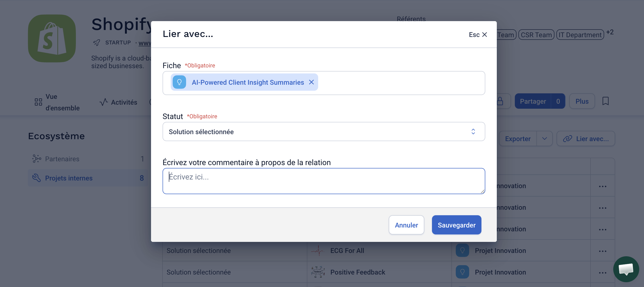Click the Partager count badge 0
The width and height of the screenshot is (644, 287).
(558, 101)
